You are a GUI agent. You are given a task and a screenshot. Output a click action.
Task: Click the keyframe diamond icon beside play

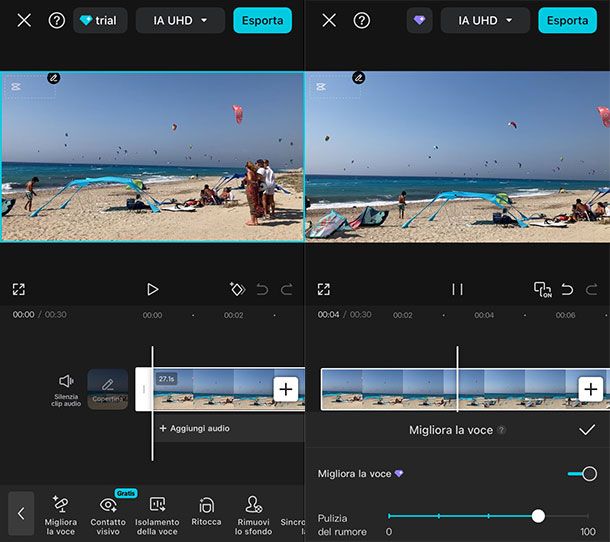tap(237, 289)
